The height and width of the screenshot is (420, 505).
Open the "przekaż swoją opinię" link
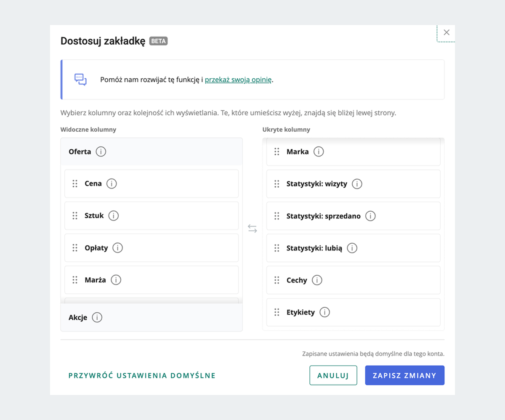click(x=238, y=80)
